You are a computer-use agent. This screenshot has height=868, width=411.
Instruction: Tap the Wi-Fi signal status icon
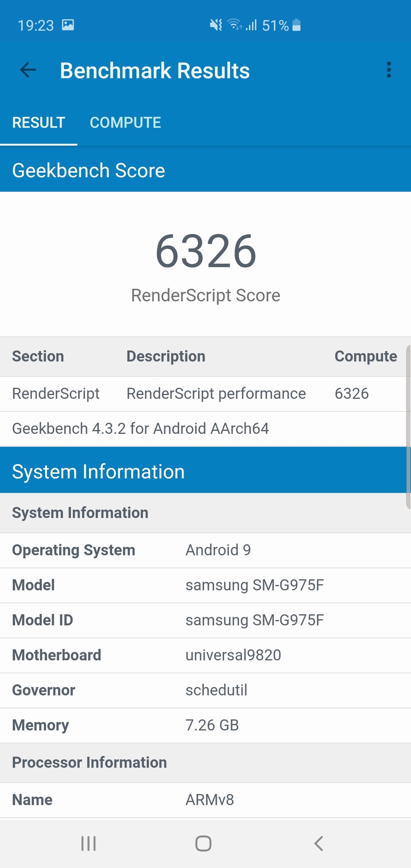pyautogui.click(x=235, y=25)
